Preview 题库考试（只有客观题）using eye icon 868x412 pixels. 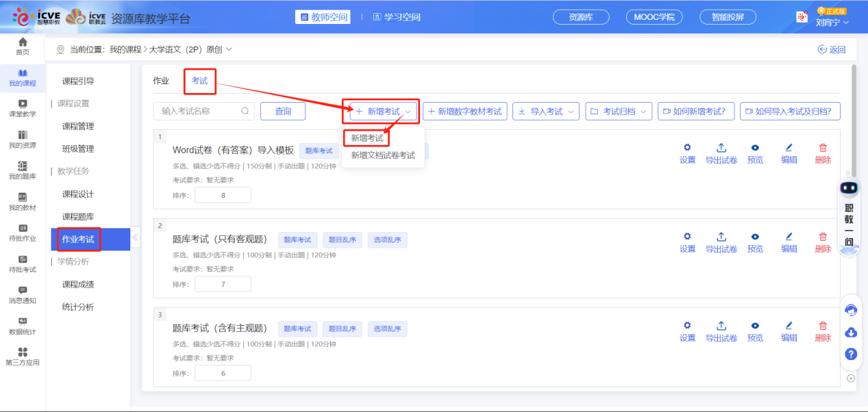click(x=755, y=242)
